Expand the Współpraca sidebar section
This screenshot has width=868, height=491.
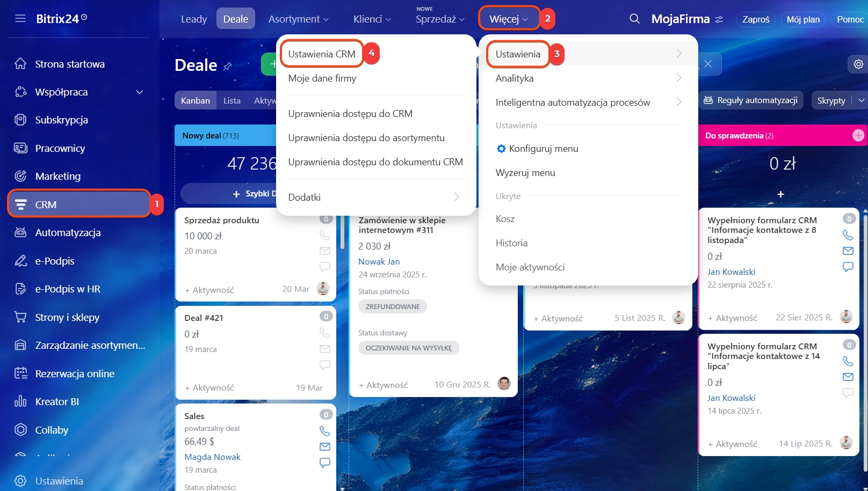coord(140,92)
